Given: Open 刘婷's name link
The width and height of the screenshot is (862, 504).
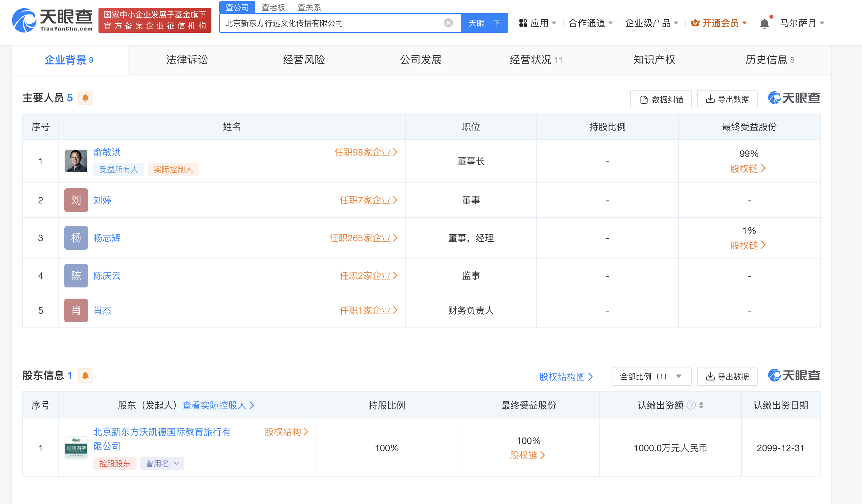Looking at the screenshot, I should tap(102, 200).
